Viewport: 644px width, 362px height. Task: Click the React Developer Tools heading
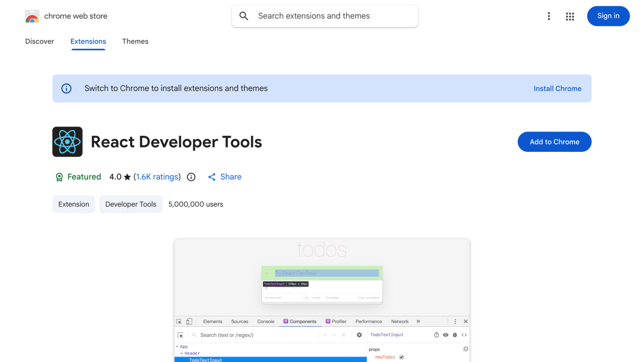point(177,142)
